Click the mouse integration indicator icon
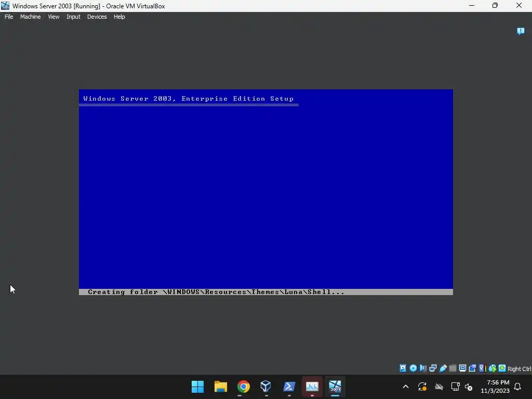Image resolution: width=532 pixels, height=399 pixels. 493,368
